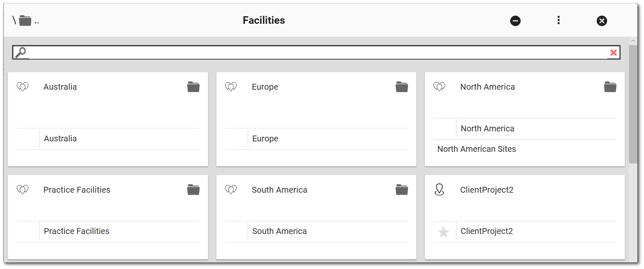This screenshot has height=269, width=644.
Task: Toggle the favorite heart on the Australia card
Action: click(22, 86)
